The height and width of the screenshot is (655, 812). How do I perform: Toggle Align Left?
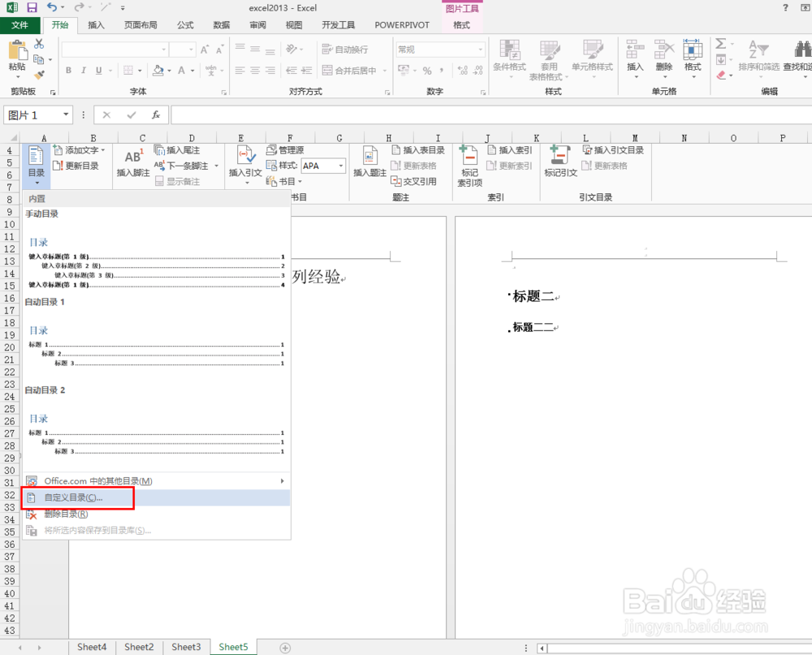(240, 71)
